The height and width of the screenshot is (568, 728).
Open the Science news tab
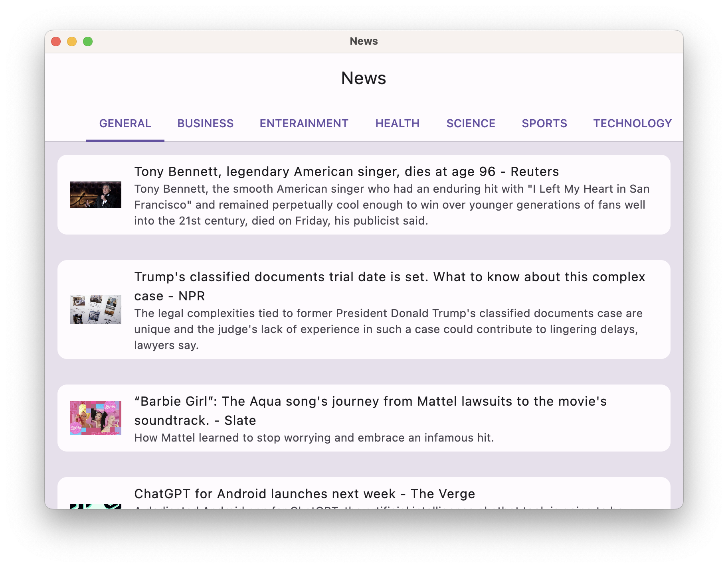(471, 124)
